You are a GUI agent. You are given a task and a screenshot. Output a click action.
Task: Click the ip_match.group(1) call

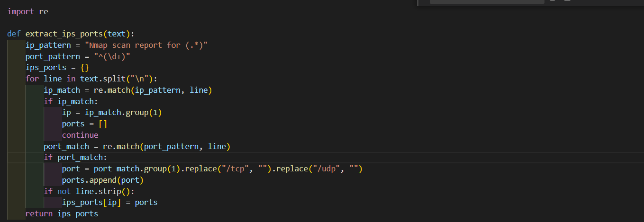click(x=124, y=113)
